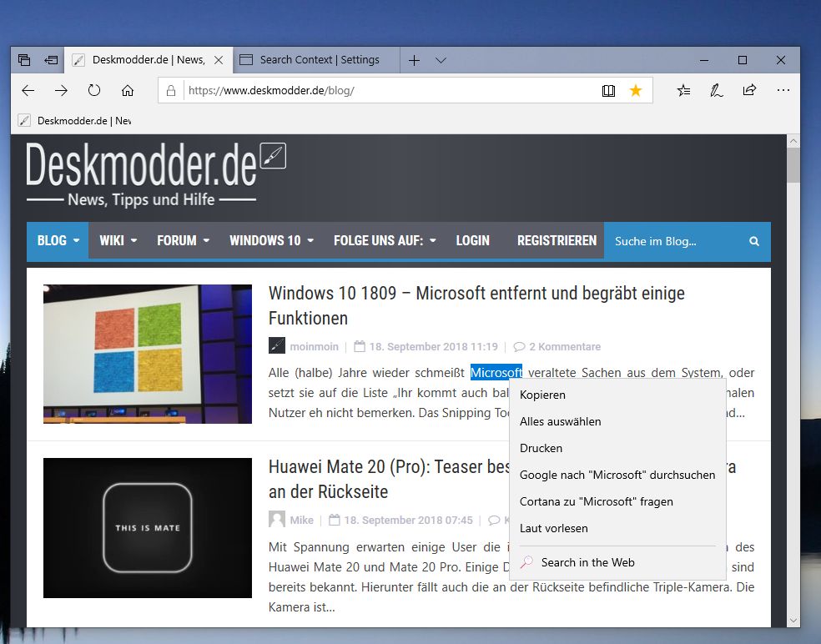Click the blog search magnifier icon

coord(754,241)
